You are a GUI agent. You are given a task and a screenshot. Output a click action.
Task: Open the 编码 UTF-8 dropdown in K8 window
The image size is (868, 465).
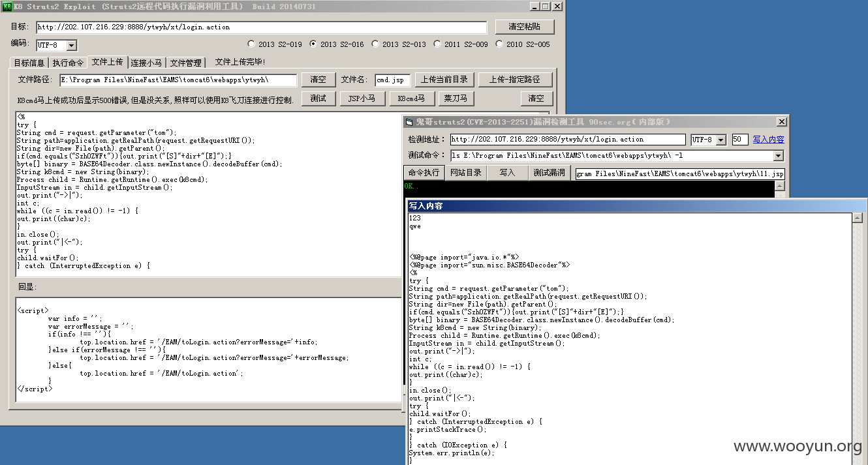pyautogui.click(x=72, y=46)
